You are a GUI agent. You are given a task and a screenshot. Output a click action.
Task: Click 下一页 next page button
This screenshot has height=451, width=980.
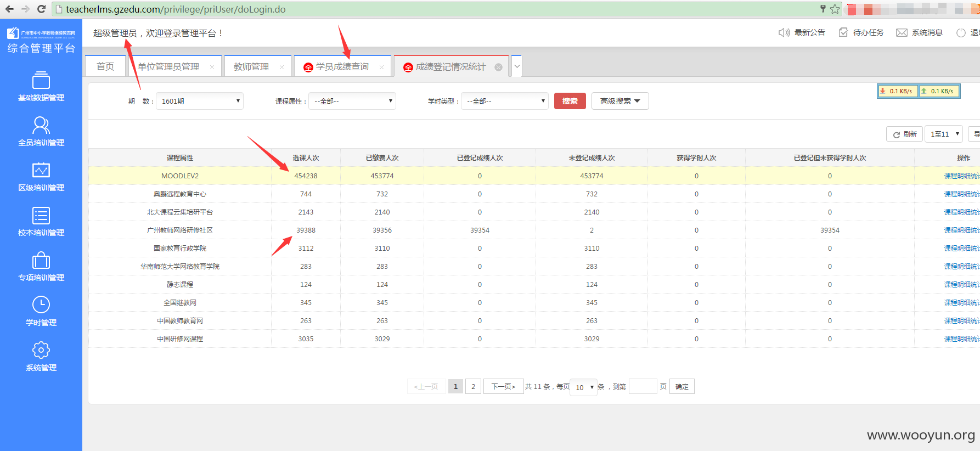[503, 386]
